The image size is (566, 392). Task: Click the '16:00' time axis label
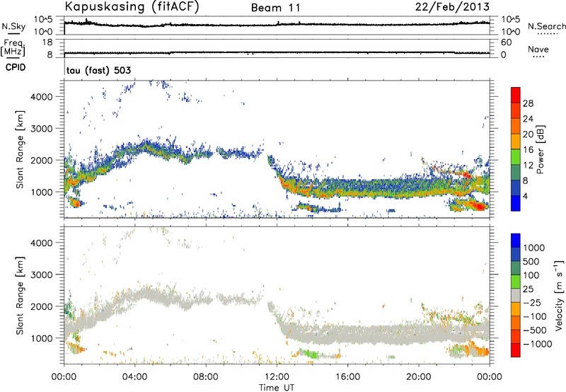click(x=348, y=377)
